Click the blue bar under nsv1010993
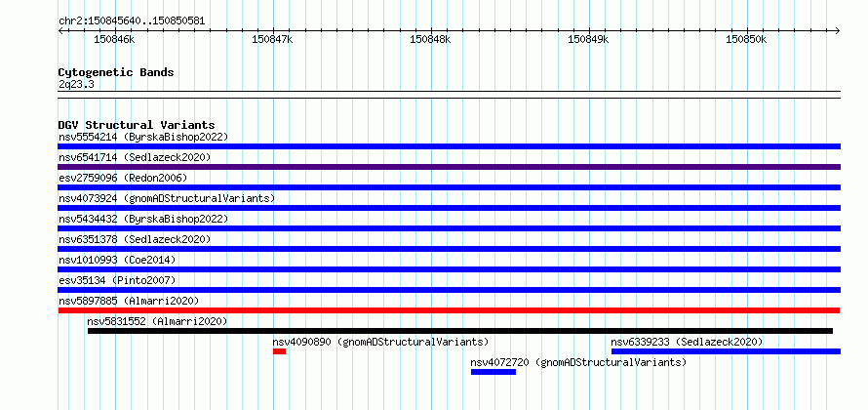 (449, 269)
